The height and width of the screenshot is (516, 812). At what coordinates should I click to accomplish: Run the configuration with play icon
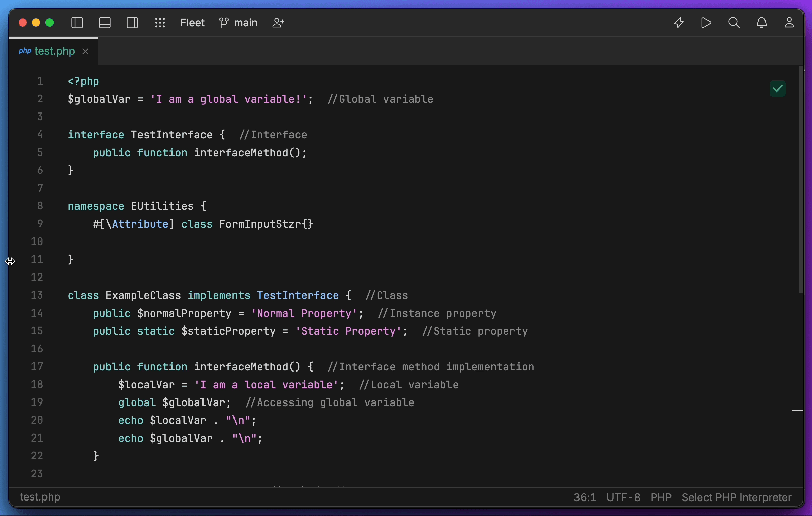point(706,23)
